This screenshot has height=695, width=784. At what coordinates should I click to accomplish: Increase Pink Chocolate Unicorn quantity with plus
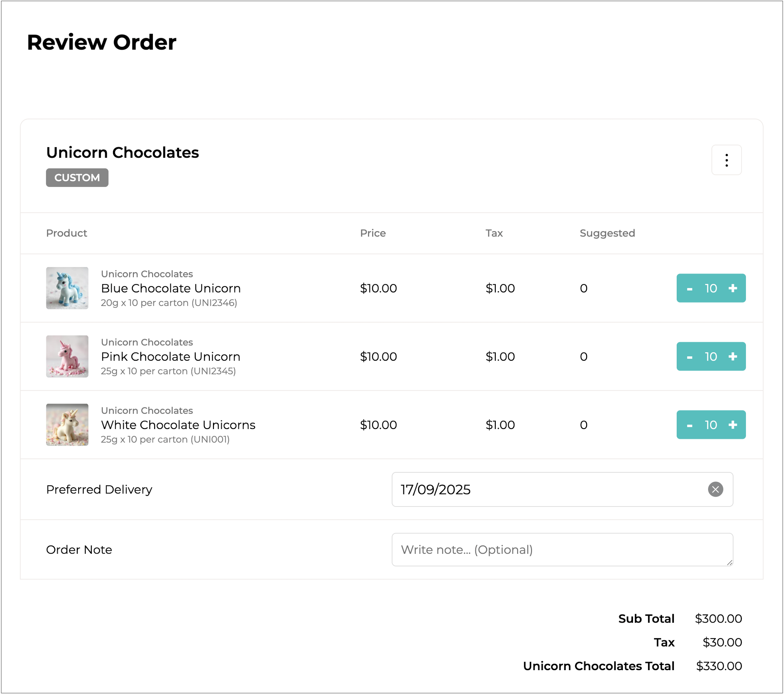(x=732, y=357)
